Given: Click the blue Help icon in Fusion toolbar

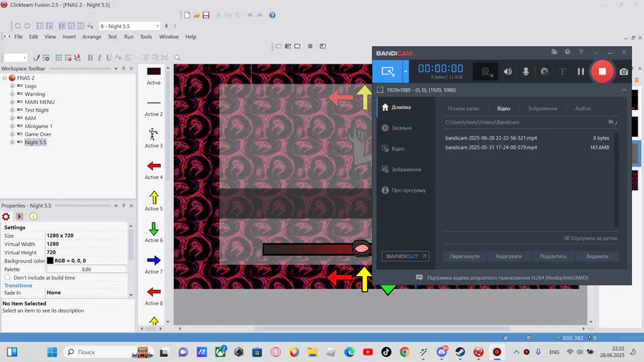Looking at the screenshot, I should [273, 15].
